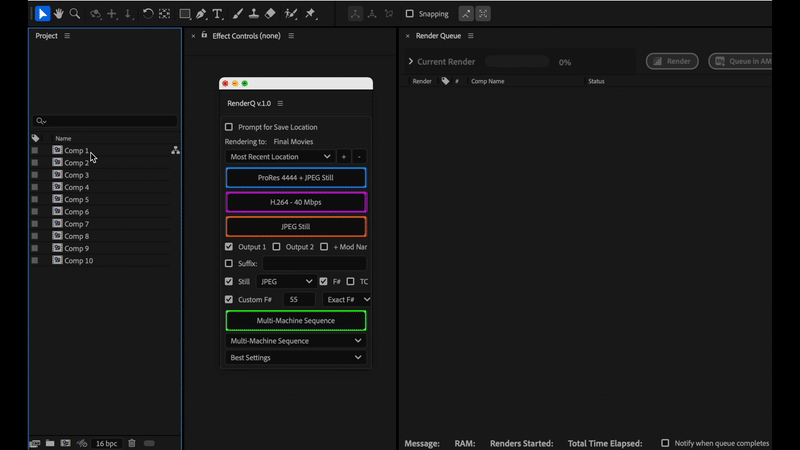Select the Puppet Pin tool

tap(310, 14)
